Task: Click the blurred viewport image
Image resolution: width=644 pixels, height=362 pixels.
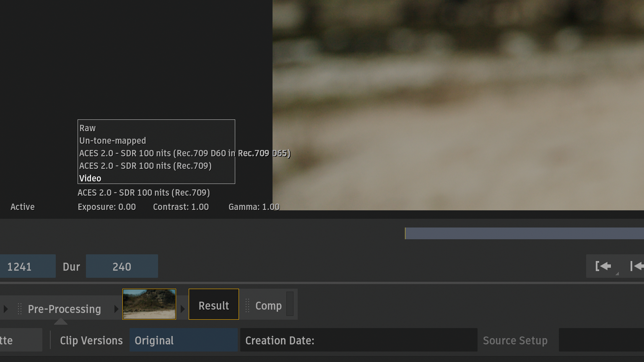Action: 458,105
